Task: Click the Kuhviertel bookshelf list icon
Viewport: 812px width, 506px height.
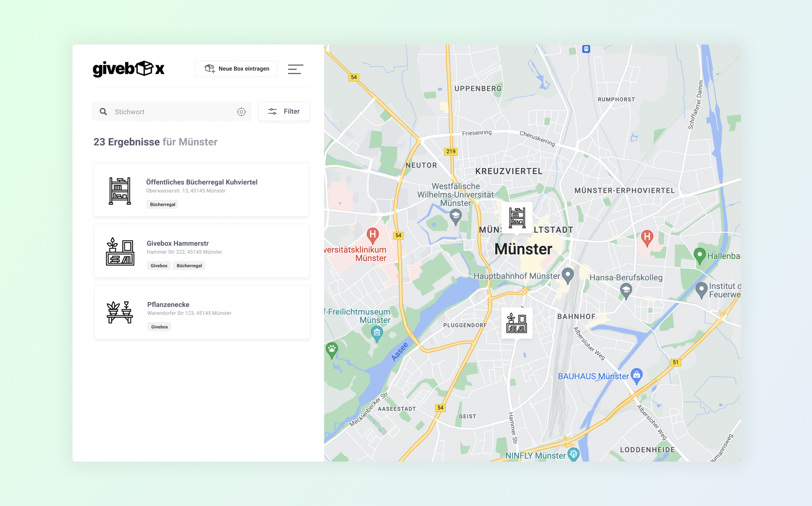Action: [120, 190]
